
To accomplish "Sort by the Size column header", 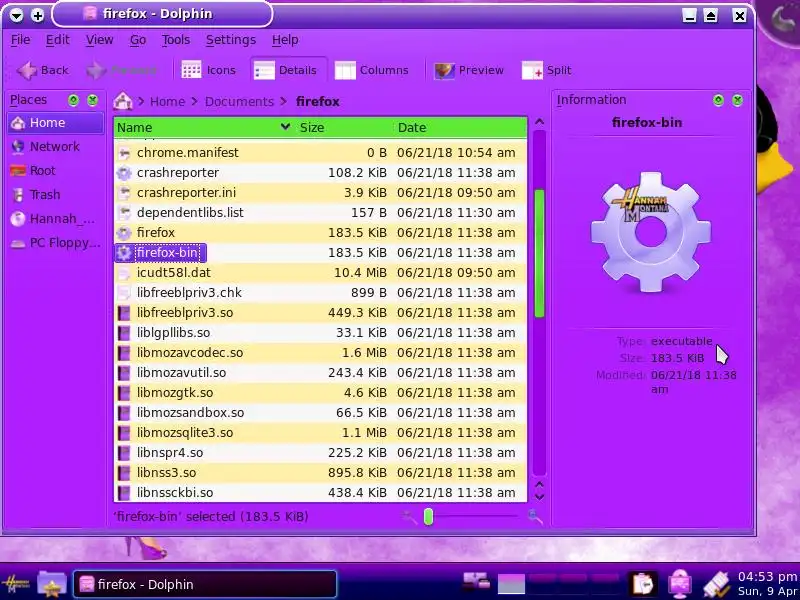I will pos(345,128).
